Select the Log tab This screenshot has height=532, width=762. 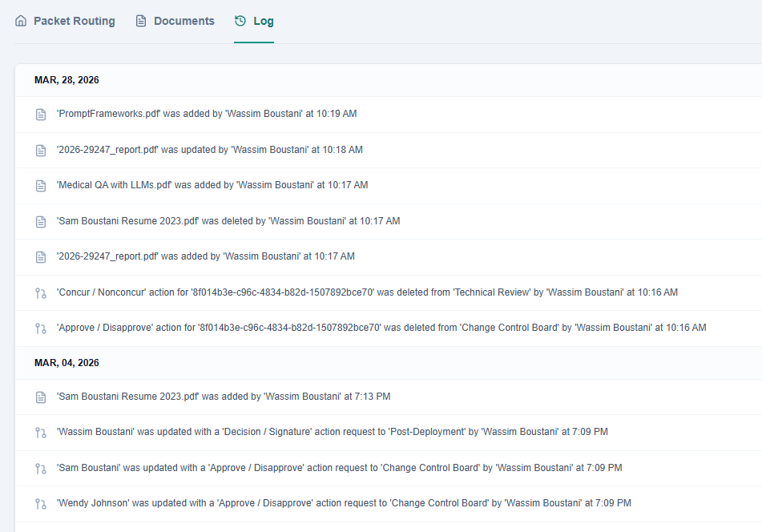[254, 21]
